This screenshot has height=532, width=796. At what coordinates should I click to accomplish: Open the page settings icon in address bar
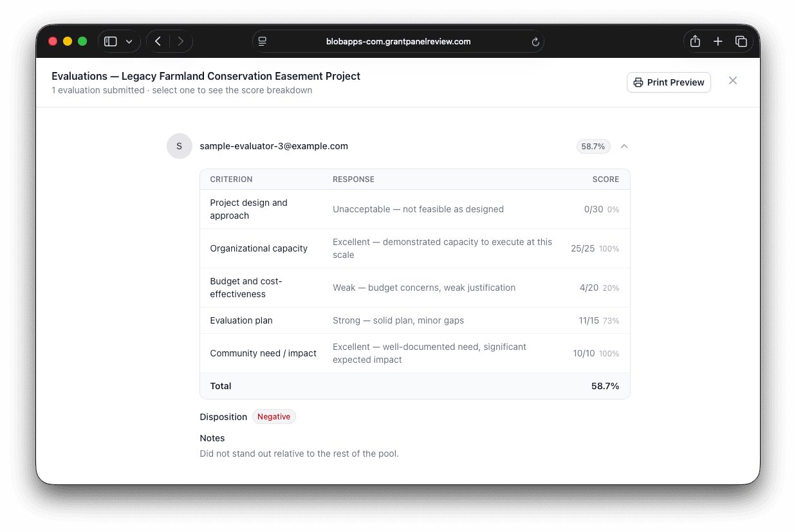click(x=263, y=41)
